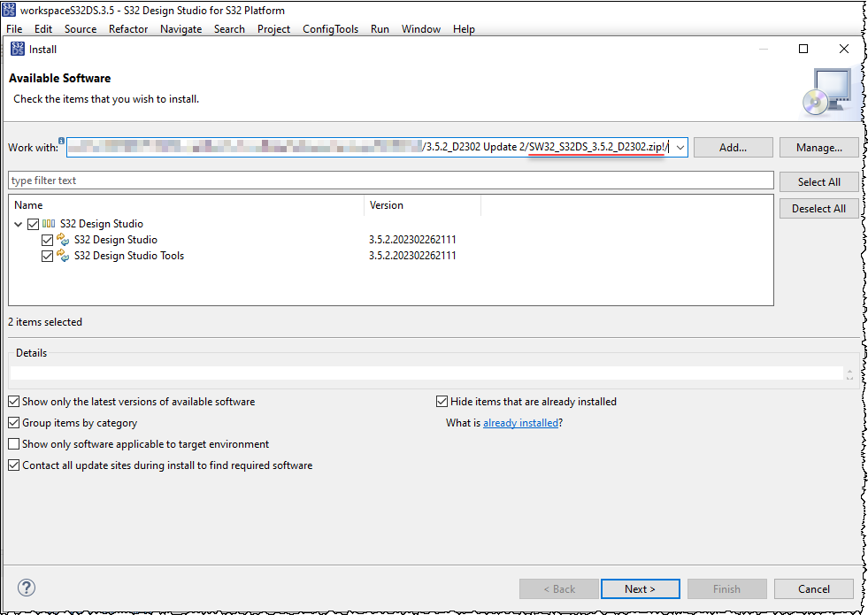Toggle Hide items that are already installed

coord(442,402)
